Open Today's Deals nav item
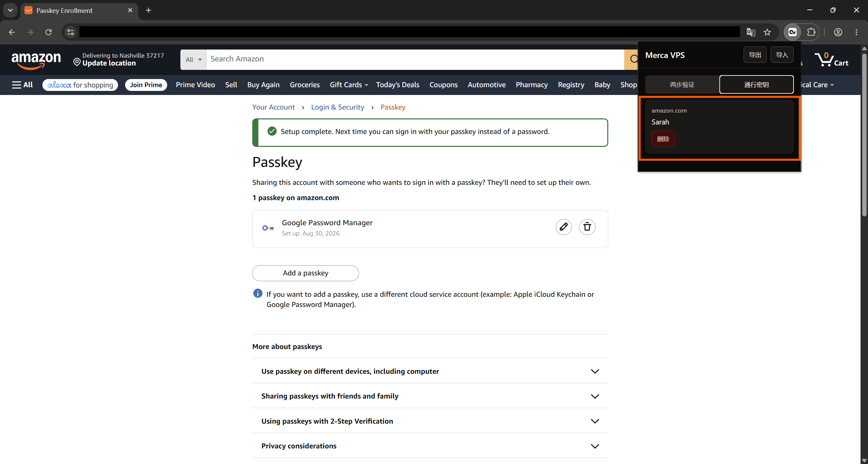The image size is (868, 464). point(398,85)
